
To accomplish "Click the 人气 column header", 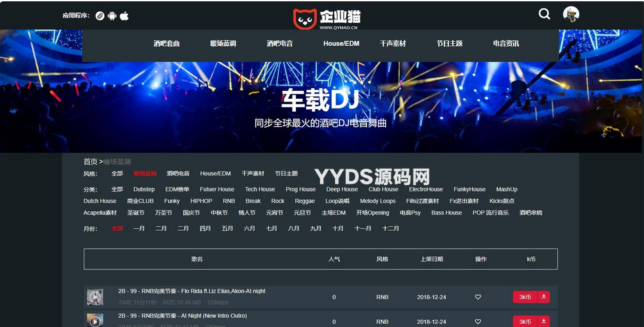I will (334, 259).
